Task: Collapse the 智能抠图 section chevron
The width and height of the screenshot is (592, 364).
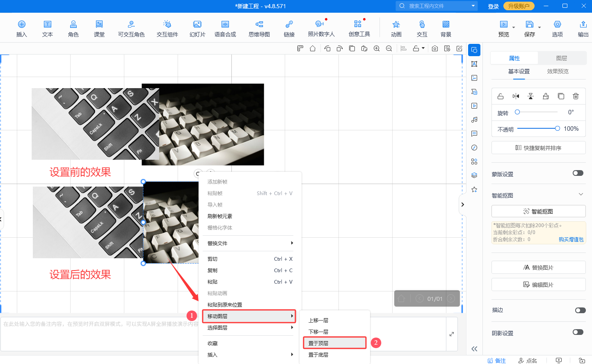Action: point(581,194)
